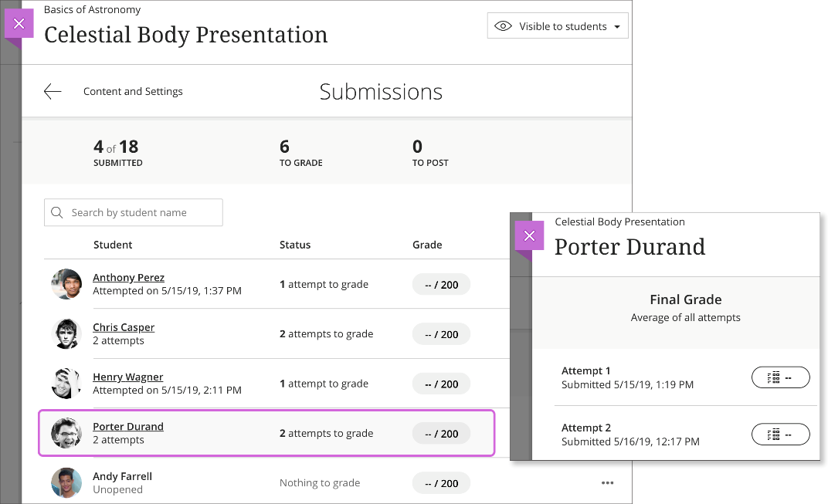Viewport: 828px width, 504px height.
Task: Open Andy Farrell's ellipsis options menu
Action: coord(608,482)
